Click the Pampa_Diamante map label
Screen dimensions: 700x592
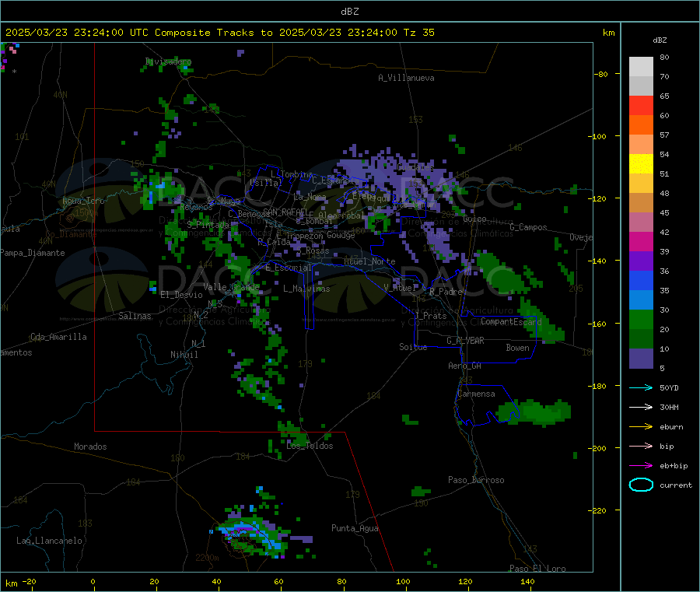(x=32, y=253)
